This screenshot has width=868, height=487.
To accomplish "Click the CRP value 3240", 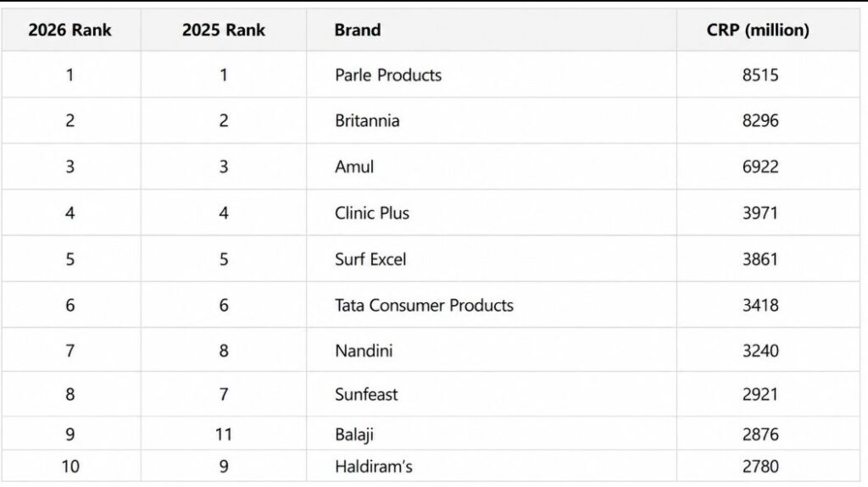I will pos(760,351).
